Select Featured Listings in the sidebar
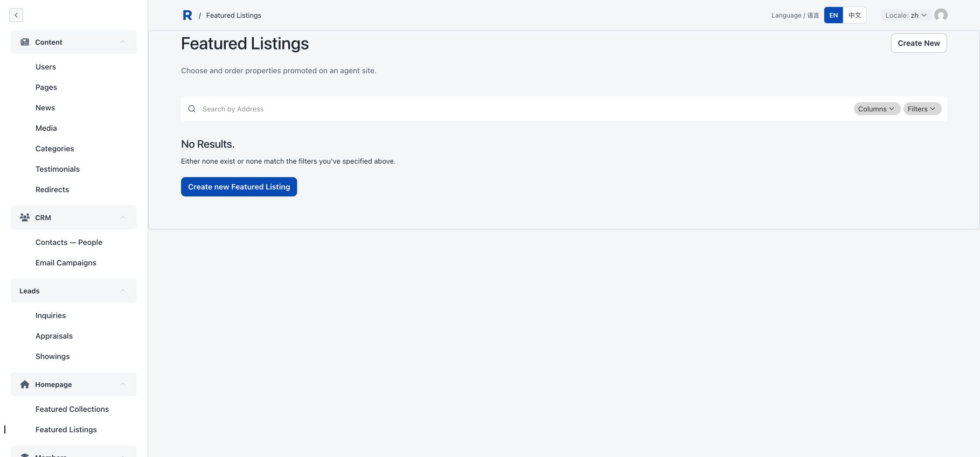This screenshot has height=457, width=980. [x=66, y=430]
